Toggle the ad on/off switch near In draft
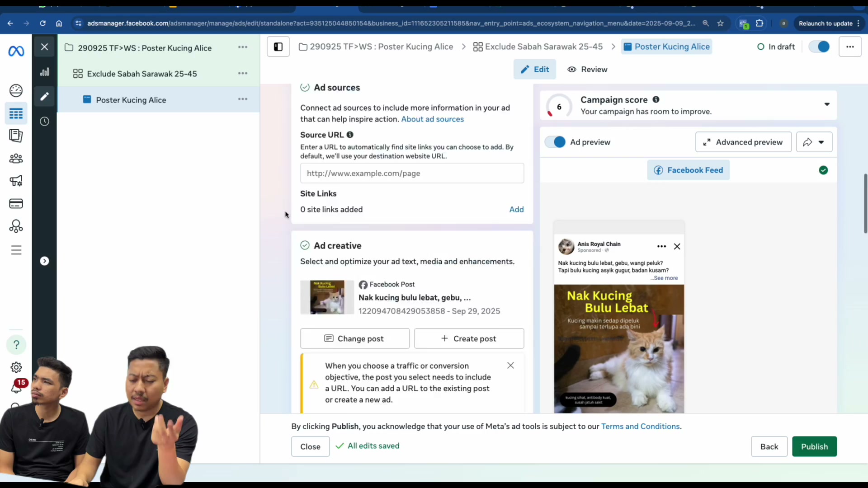This screenshot has width=868, height=488. point(819,47)
